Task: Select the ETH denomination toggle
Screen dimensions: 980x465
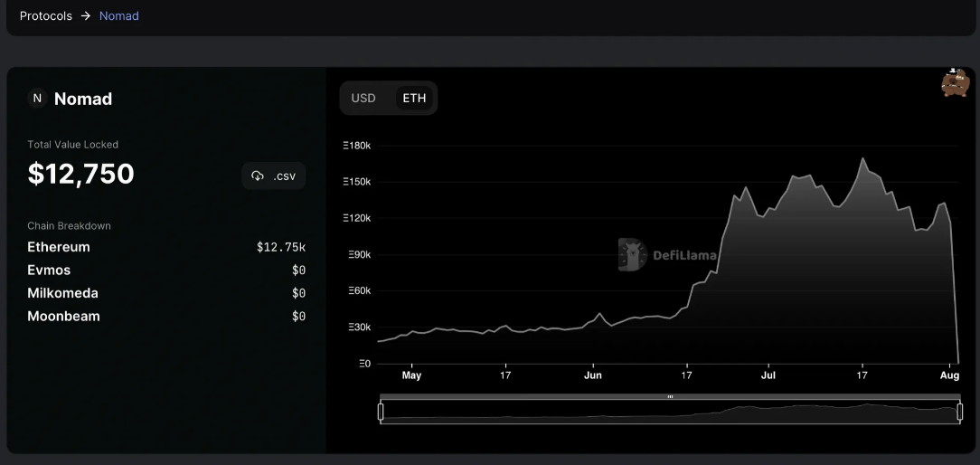Action: (x=414, y=99)
